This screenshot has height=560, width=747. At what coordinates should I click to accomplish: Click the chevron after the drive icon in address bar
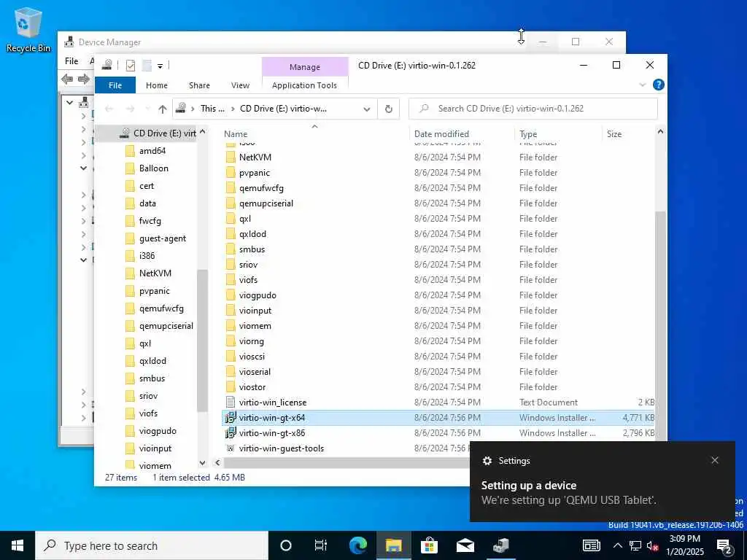tap(193, 109)
